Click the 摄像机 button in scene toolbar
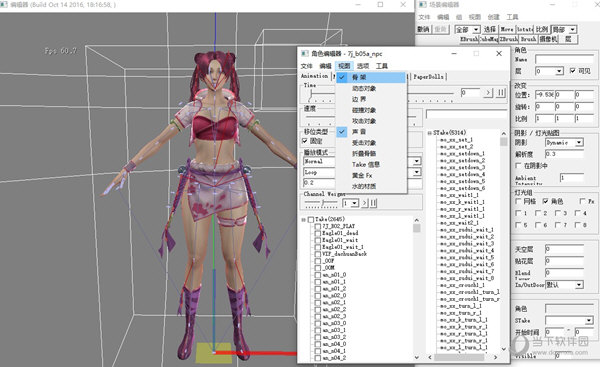 pyautogui.click(x=549, y=39)
